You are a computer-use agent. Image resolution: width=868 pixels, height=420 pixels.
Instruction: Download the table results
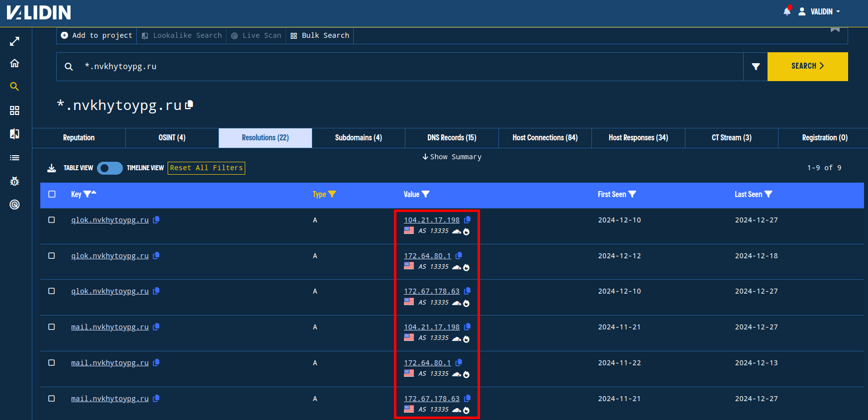pos(51,168)
